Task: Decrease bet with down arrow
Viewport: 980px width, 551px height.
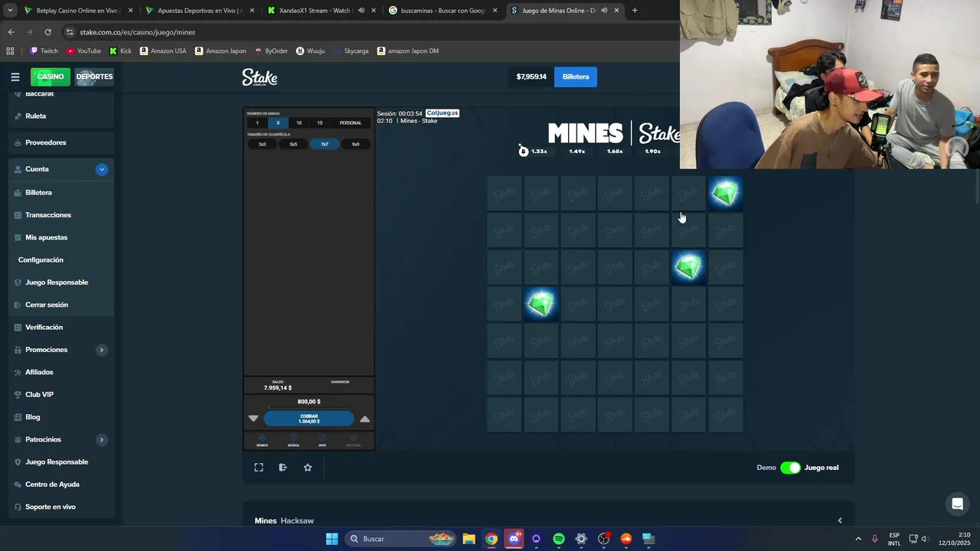Action: (x=253, y=419)
